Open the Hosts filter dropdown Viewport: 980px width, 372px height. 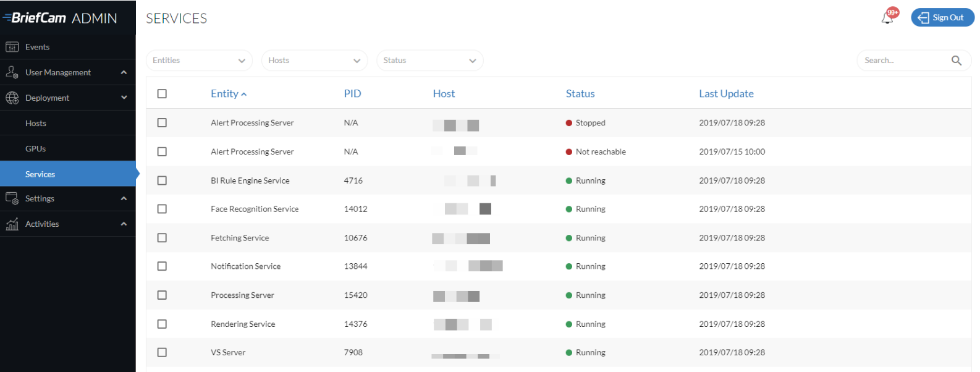coord(315,61)
